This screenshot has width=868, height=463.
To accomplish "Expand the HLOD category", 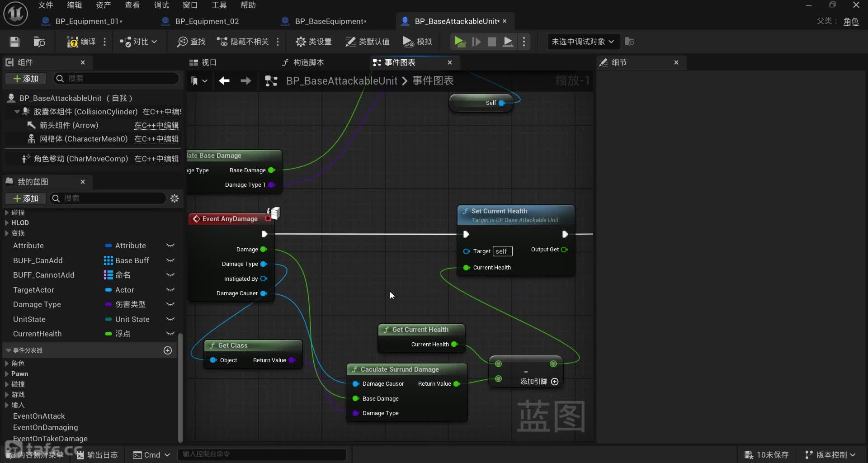I will [x=7, y=223].
